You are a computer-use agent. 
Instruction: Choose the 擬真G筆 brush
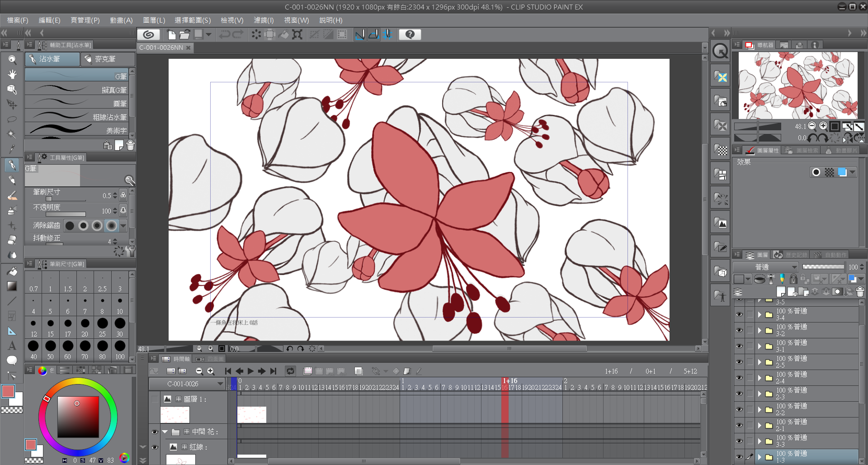point(77,90)
